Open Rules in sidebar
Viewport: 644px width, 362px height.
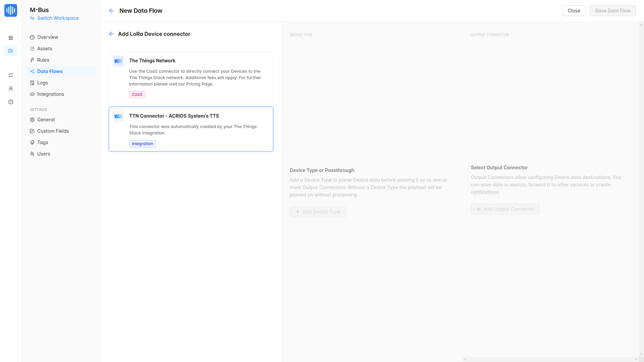(x=43, y=60)
